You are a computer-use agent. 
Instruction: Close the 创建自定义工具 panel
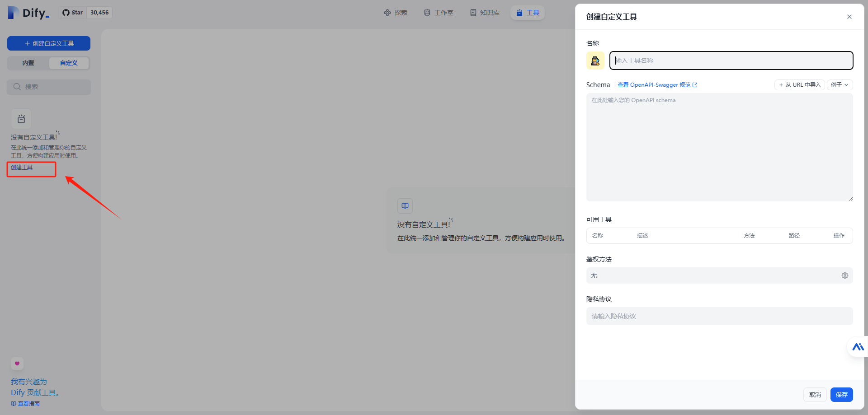(849, 17)
